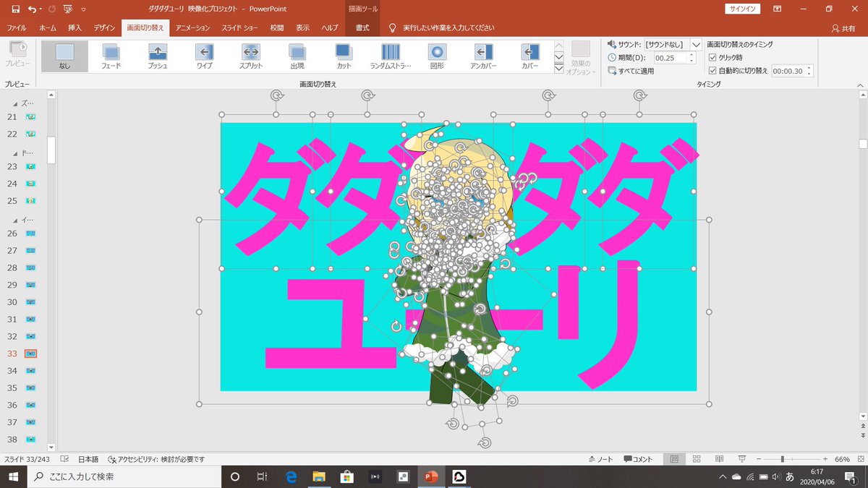The height and width of the screenshot is (488, 868).
Task: Select slide 33 thumbnail
Action: [x=30, y=354]
